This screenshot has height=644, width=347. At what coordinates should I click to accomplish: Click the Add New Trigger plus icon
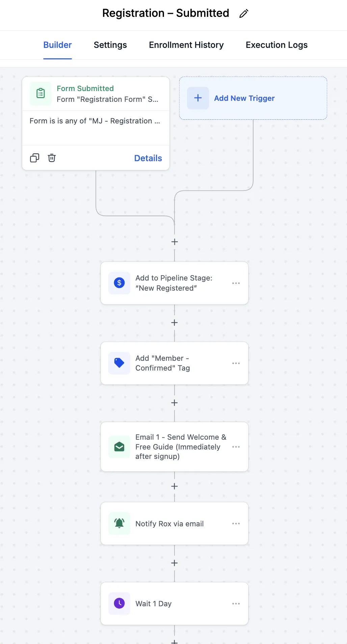[198, 98]
